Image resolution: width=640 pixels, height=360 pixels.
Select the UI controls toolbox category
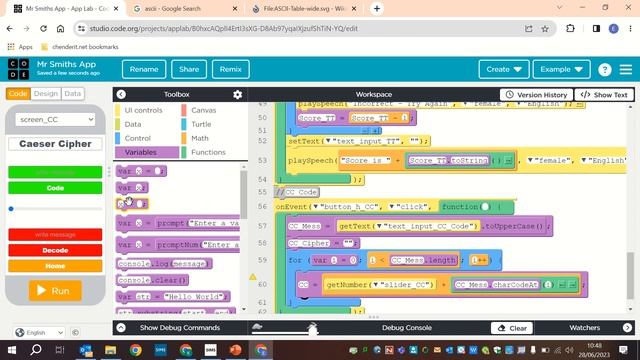coord(143,110)
